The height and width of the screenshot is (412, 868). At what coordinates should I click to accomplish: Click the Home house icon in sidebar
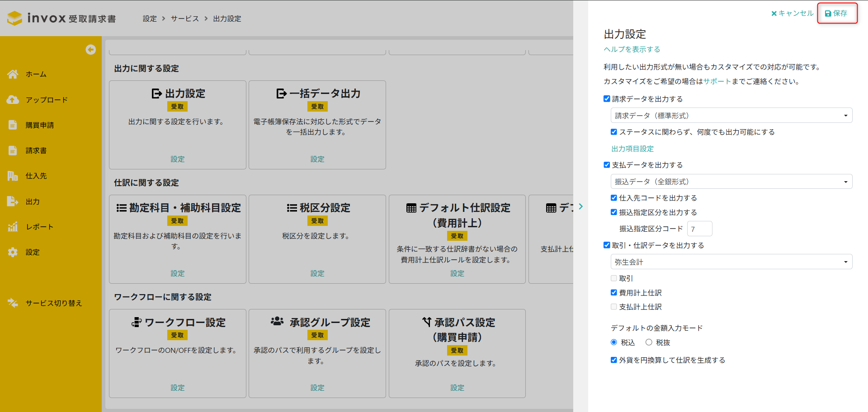pyautogui.click(x=13, y=74)
